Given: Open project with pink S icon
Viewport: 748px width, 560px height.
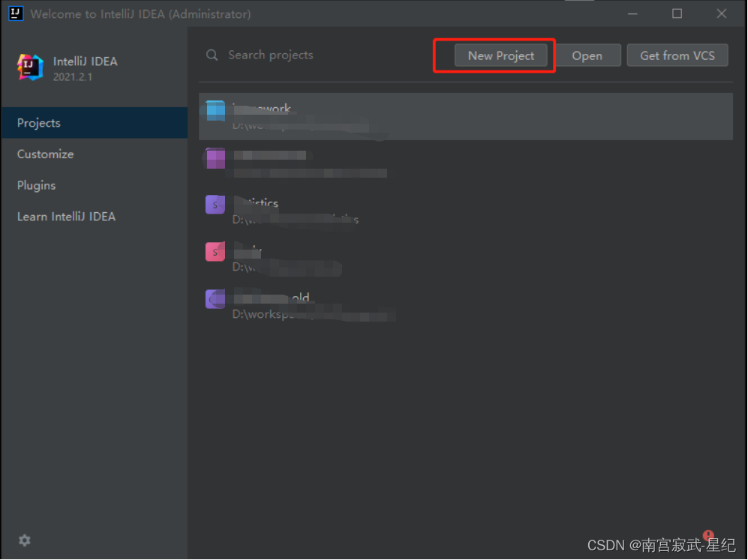Looking at the screenshot, I should point(466,258).
